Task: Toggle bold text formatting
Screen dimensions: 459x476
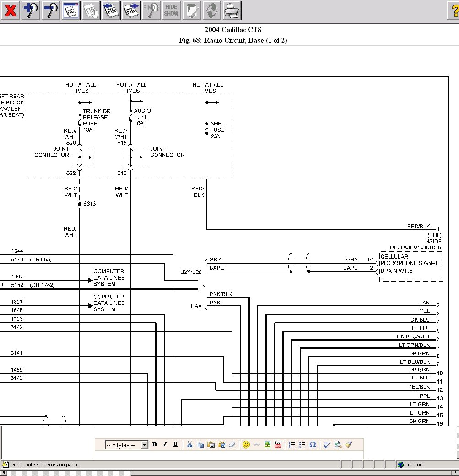Action: (155, 444)
